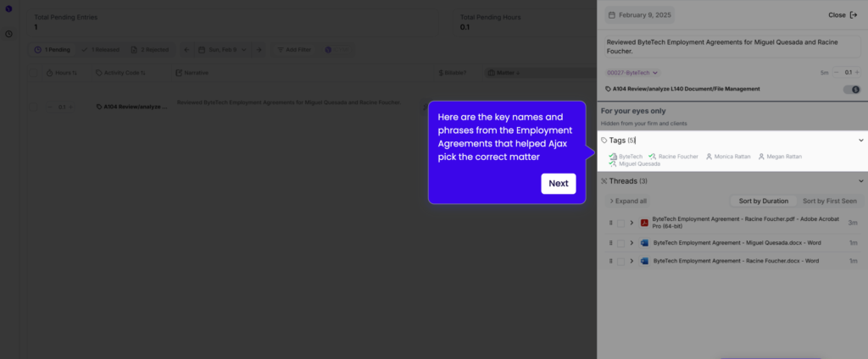Click the Word icon for Miguel Quesada.docx
The width and height of the screenshot is (868, 359).
645,242
